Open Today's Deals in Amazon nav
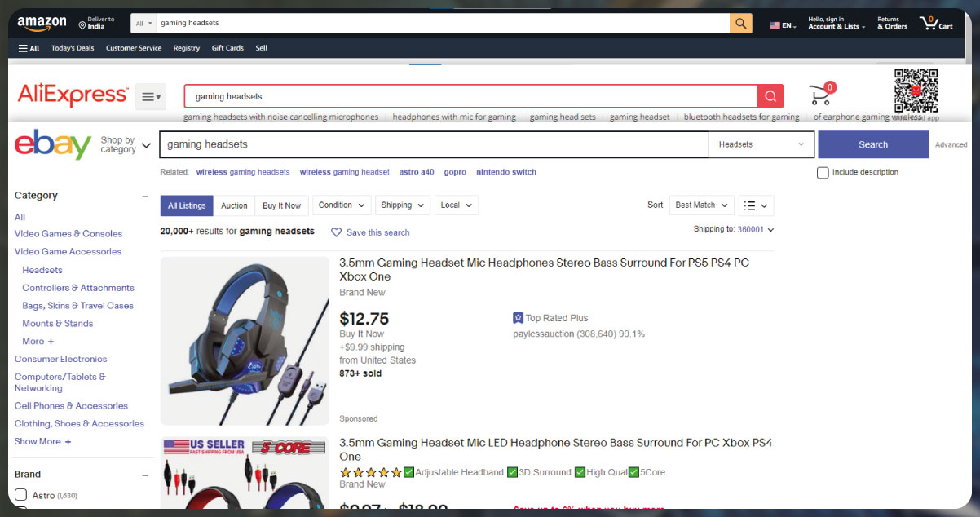980x517 pixels. pyautogui.click(x=73, y=48)
